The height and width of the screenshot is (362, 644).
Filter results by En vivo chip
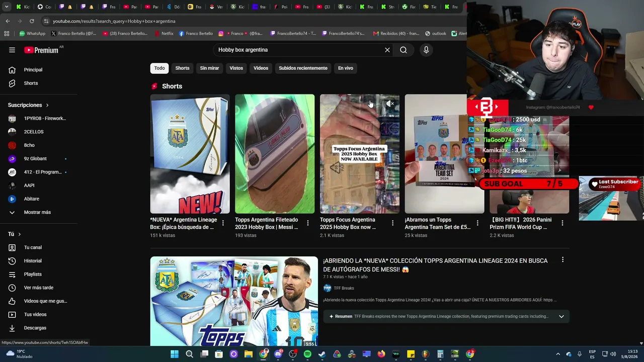click(345, 68)
